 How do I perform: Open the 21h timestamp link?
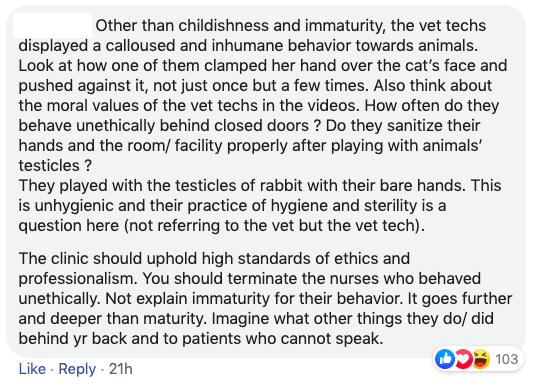(x=120, y=369)
